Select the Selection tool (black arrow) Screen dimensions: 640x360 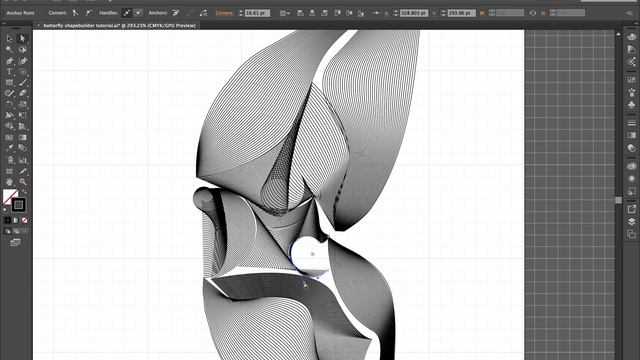9,38
